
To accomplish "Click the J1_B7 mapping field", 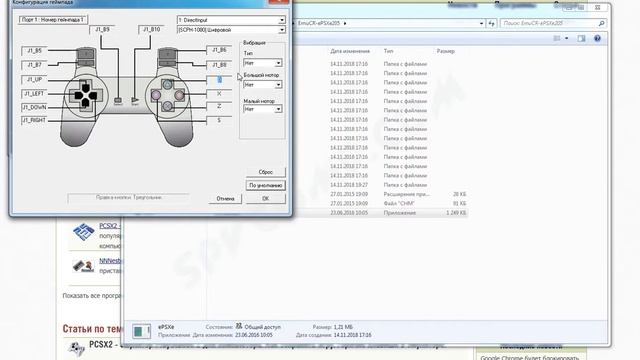I will [x=34, y=65].
